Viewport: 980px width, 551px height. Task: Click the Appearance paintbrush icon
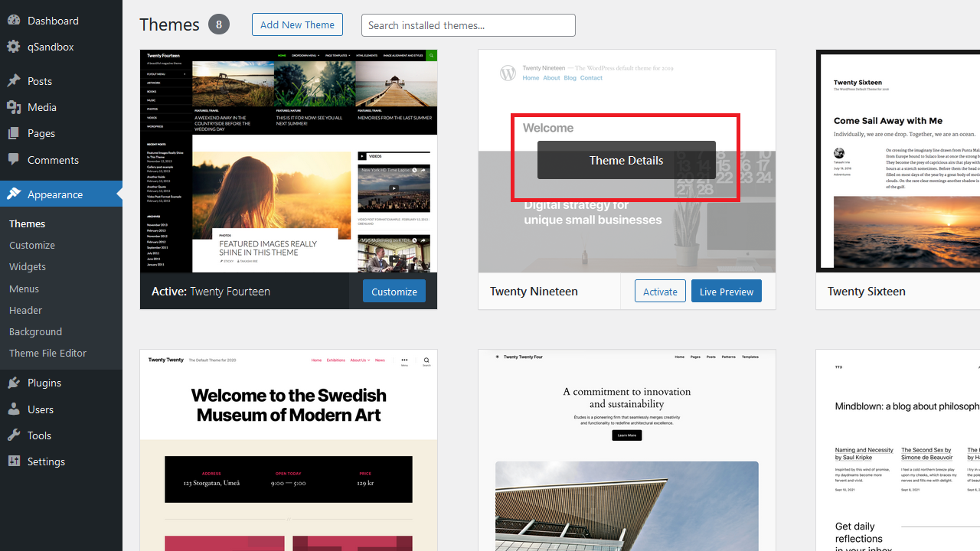[14, 194]
